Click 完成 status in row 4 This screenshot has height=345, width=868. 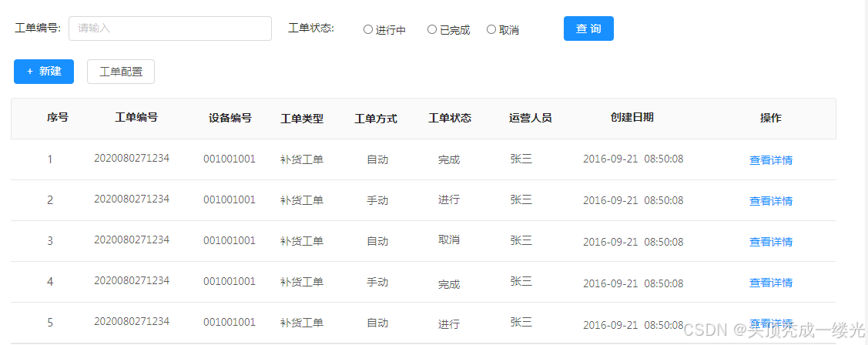point(449,284)
